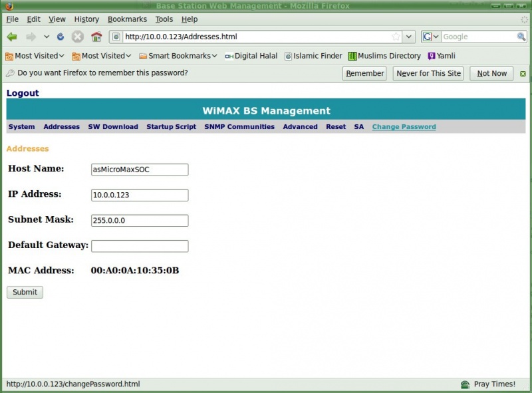Viewport: 532px width, 393px height.
Task: Open the recent pages history dropdown arrow
Action: 47,37
